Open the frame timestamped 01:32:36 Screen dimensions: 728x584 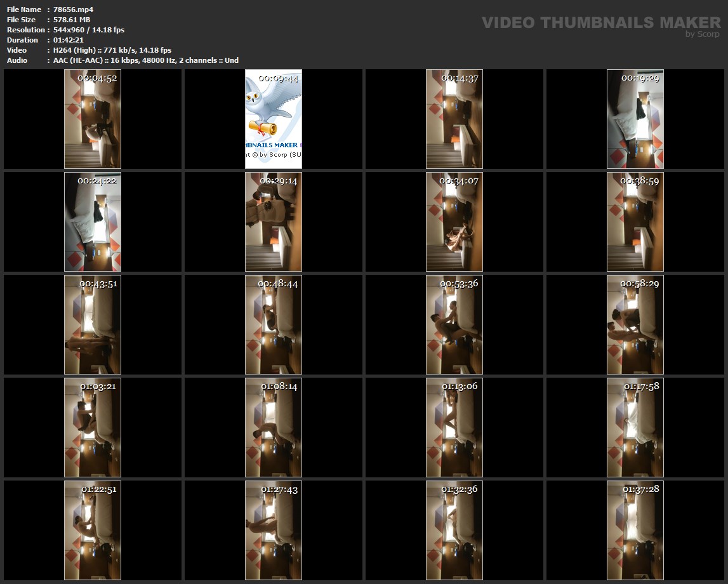click(x=454, y=530)
